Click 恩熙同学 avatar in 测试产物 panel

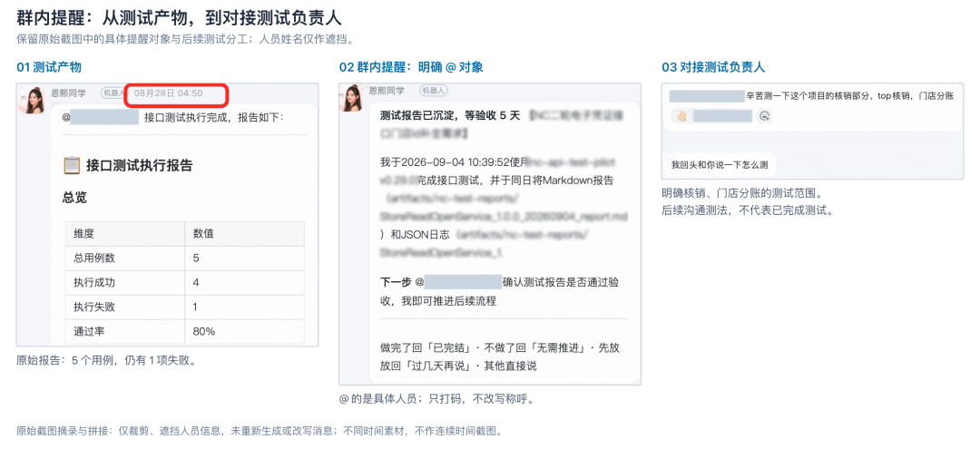(x=32, y=100)
